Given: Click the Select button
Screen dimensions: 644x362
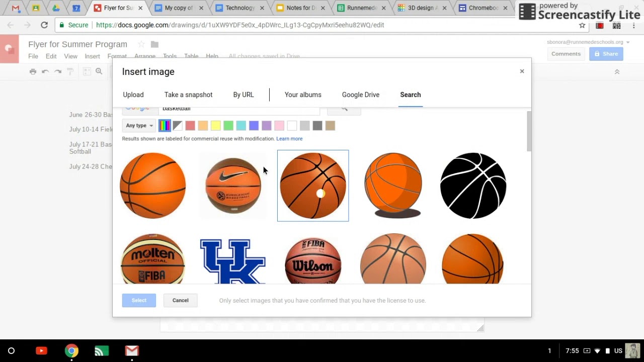Looking at the screenshot, I should coord(139,300).
